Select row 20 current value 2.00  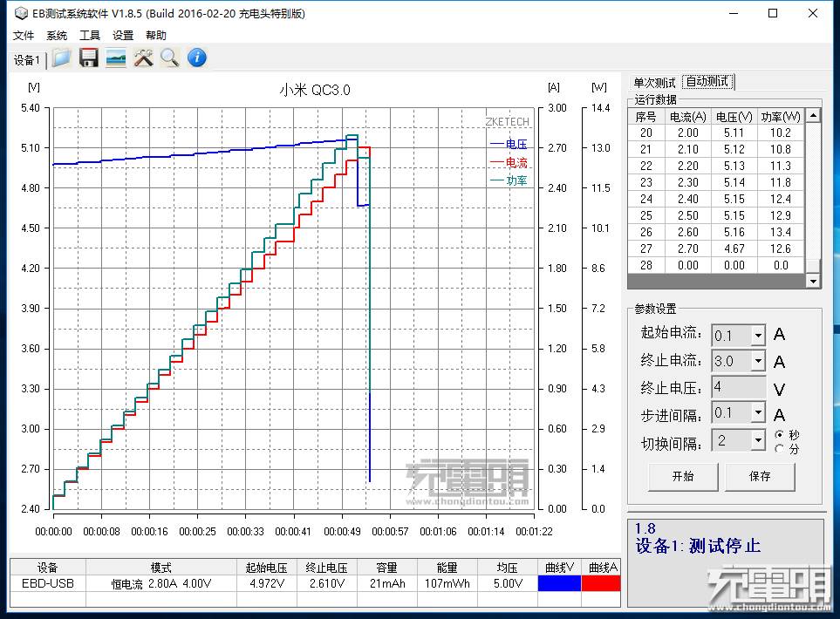[688, 133]
